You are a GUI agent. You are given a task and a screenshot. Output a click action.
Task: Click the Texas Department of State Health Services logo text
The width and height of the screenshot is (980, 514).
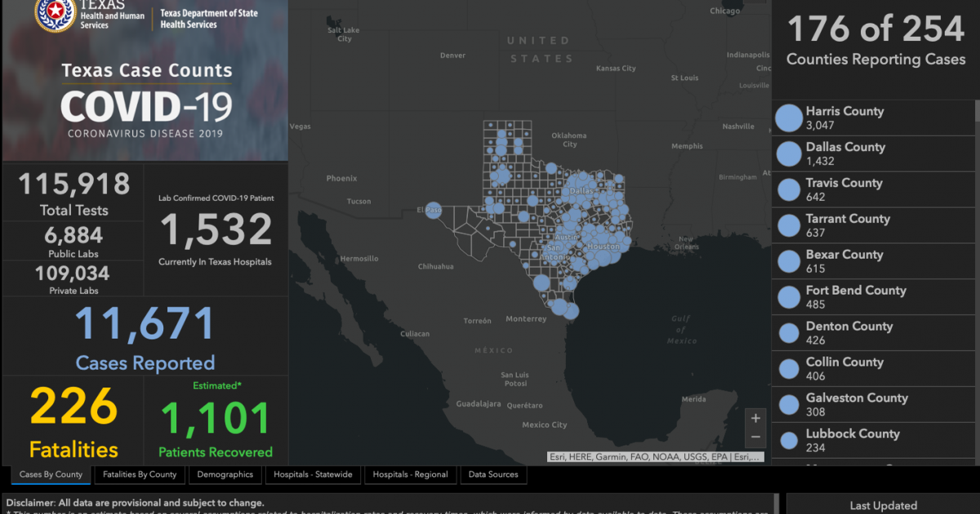point(211,19)
